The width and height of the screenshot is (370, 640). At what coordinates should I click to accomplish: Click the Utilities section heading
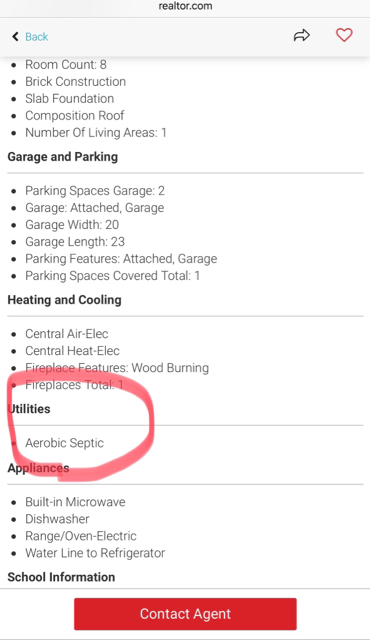point(29,409)
